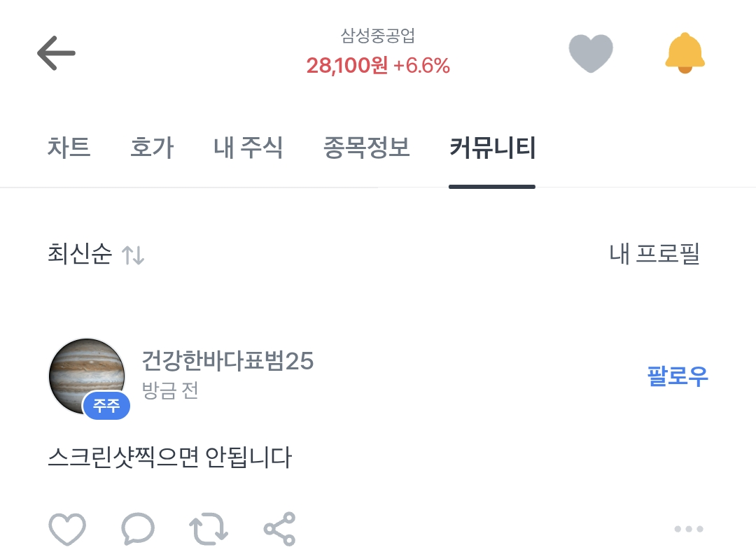This screenshot has width=756, height=559.
Task: Open the Jupiter profile picture
Action: (87, 376)
